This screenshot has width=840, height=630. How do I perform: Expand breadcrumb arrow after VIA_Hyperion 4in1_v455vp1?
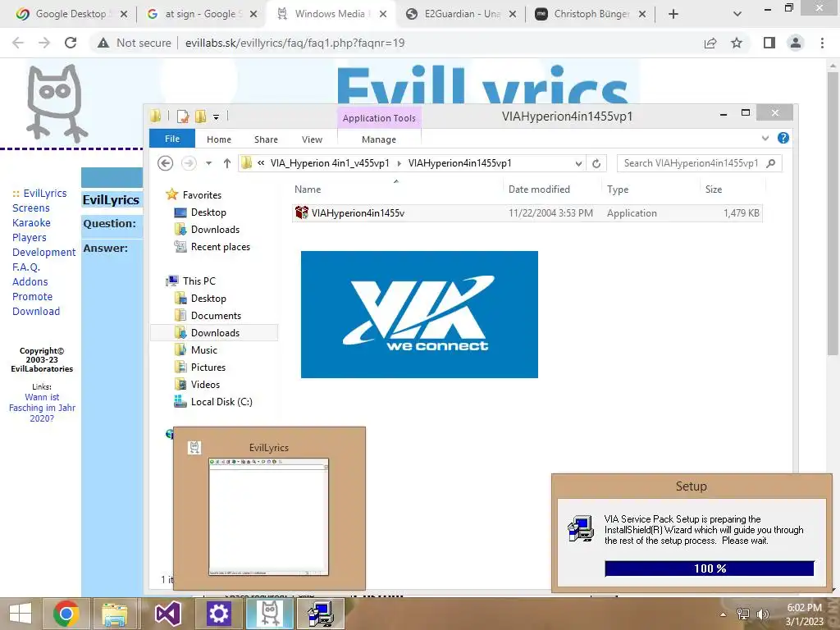[x=399, y=163]
